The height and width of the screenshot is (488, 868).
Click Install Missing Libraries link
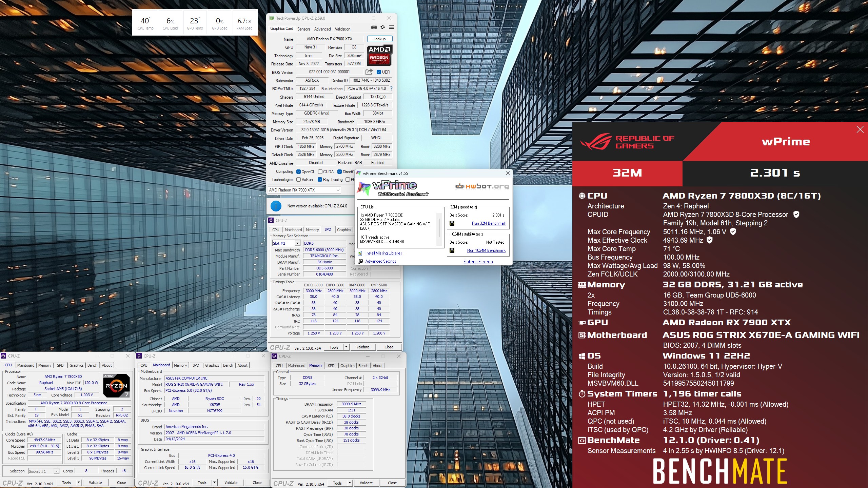coord(383,253)
